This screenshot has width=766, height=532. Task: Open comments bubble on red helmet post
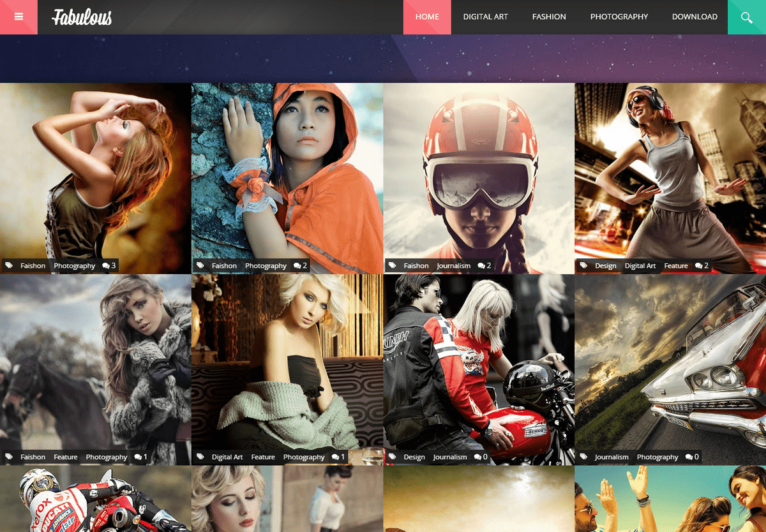click(x=484, y=265)
